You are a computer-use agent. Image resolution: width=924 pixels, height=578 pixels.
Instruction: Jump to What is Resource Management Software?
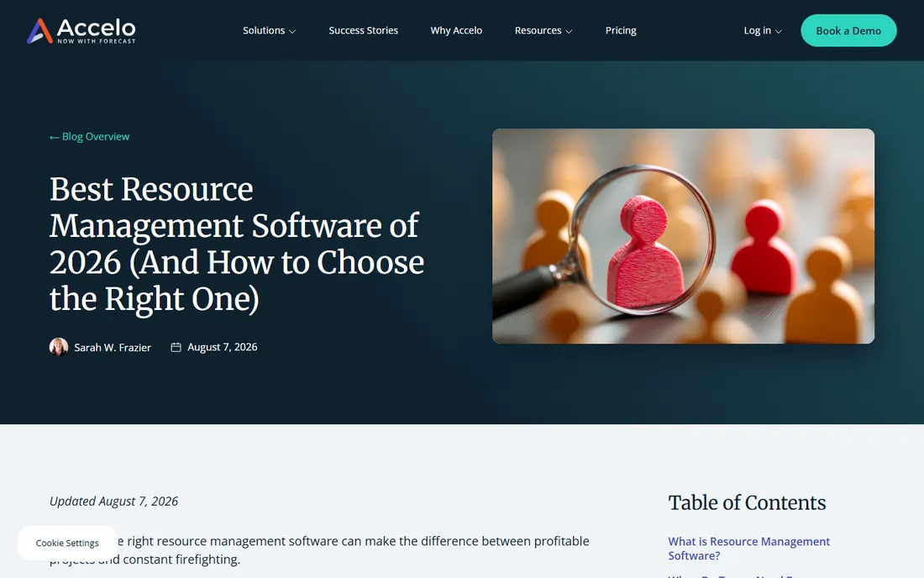(x=749, y=549)
